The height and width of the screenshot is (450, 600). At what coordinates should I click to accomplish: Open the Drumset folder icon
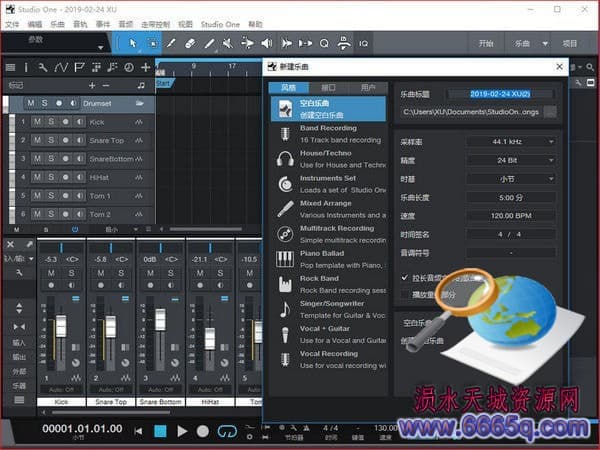pos(140,103)
